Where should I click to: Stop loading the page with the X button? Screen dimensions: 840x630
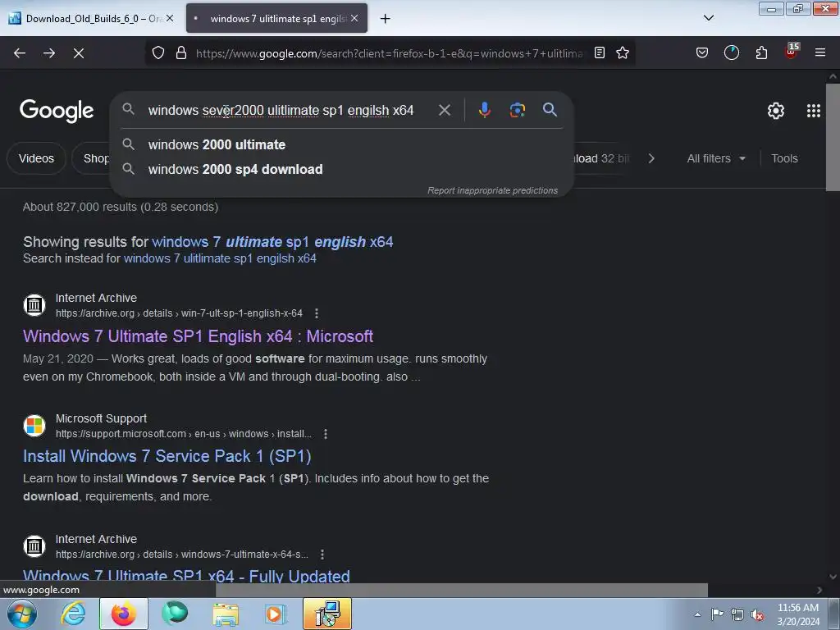pos(79,53)
